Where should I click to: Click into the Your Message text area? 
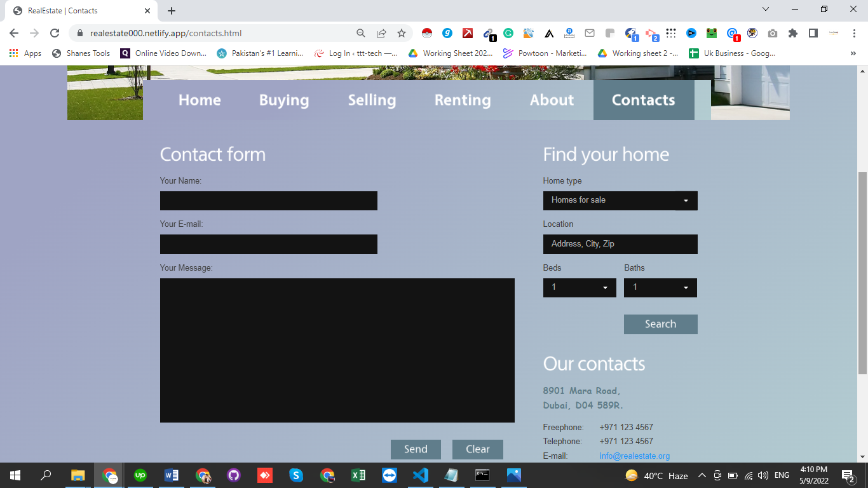click(x=337, y=350)
